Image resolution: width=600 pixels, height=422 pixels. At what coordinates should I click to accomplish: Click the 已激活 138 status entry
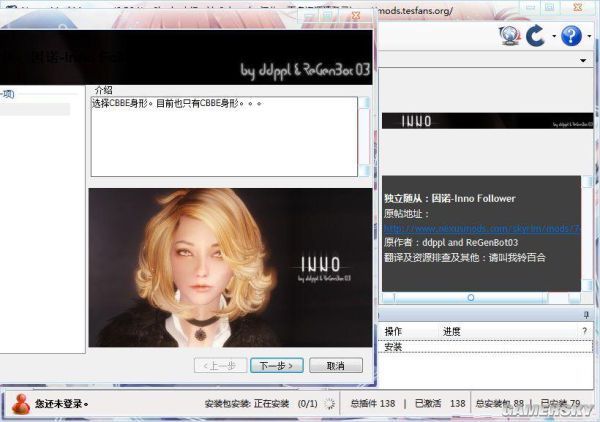tap(440, 404)
